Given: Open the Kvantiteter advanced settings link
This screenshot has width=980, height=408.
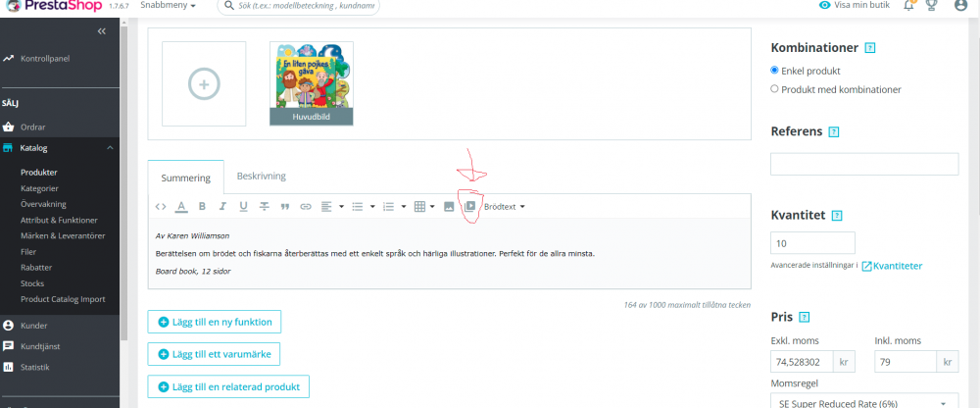Looking at the screenshot, I should tap(892, 266).
